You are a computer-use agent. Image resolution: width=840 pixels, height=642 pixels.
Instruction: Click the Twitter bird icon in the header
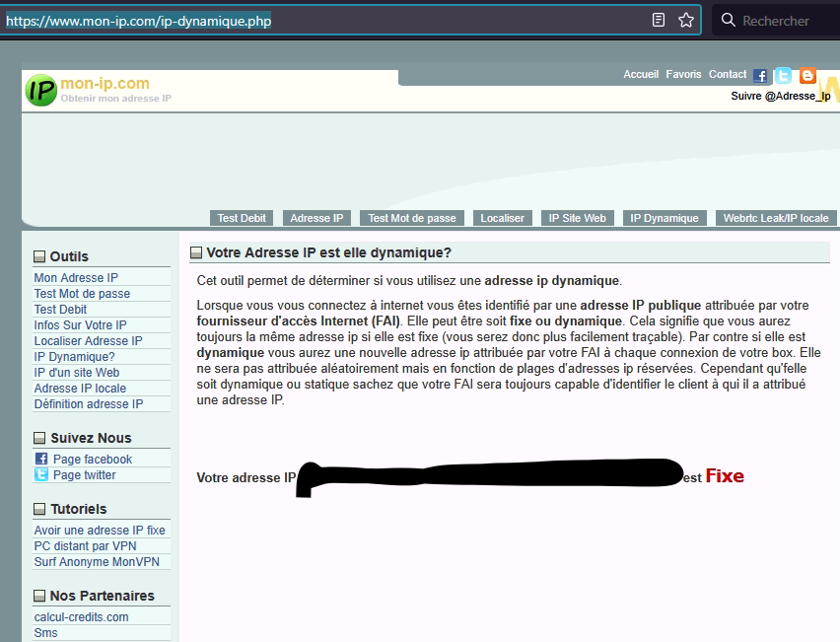(783, 76)
